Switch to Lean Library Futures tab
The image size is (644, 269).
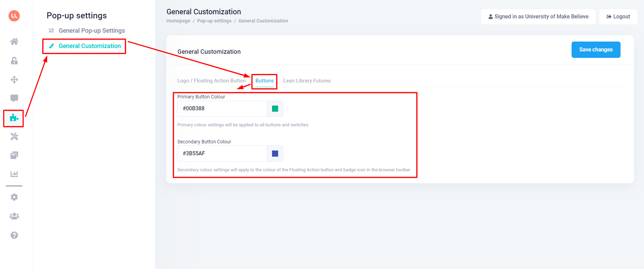tap(307, 81)
